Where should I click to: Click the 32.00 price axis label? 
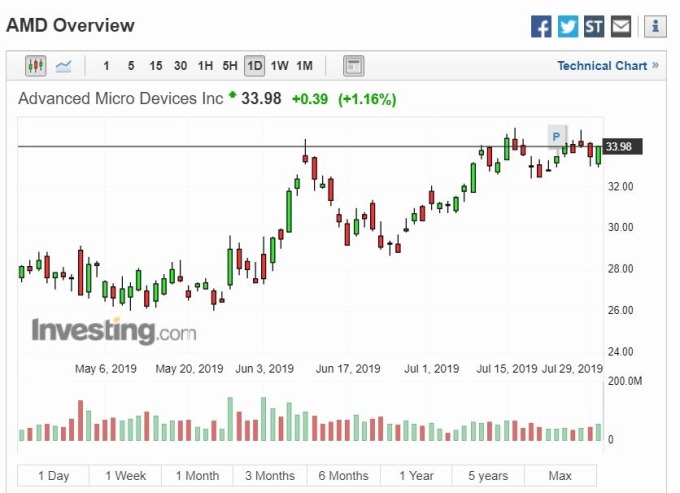[x=620, y=186]
